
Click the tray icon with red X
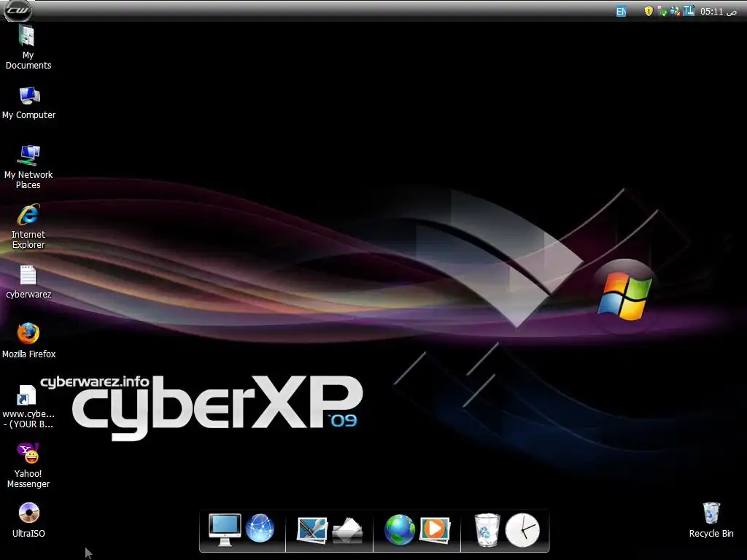(x=675, y=11)
